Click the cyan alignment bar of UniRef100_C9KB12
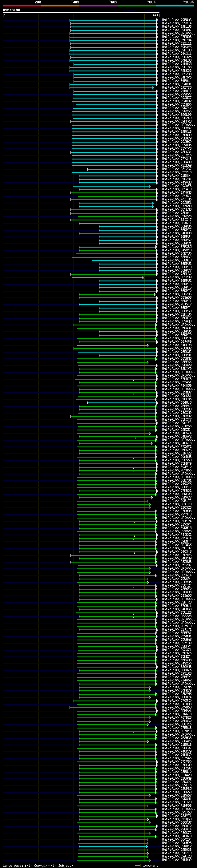The image size is (197, 868). click(113, 846)
